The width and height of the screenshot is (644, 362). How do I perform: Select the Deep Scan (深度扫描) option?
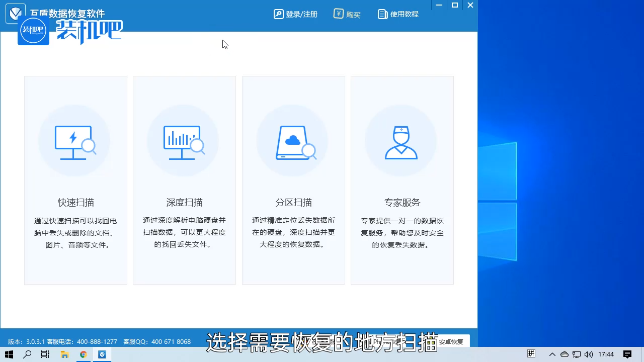[184, 180]
